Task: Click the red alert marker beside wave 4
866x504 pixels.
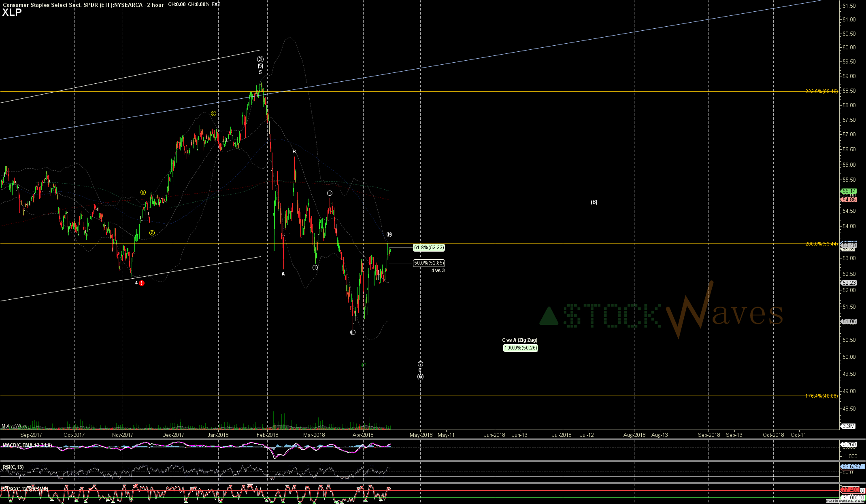Action: [141, 283]
